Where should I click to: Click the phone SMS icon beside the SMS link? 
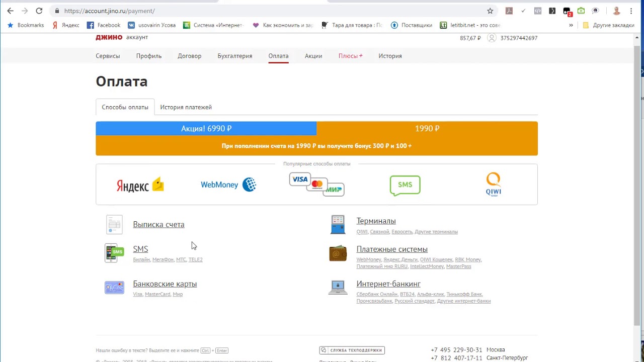coord(114,253)
